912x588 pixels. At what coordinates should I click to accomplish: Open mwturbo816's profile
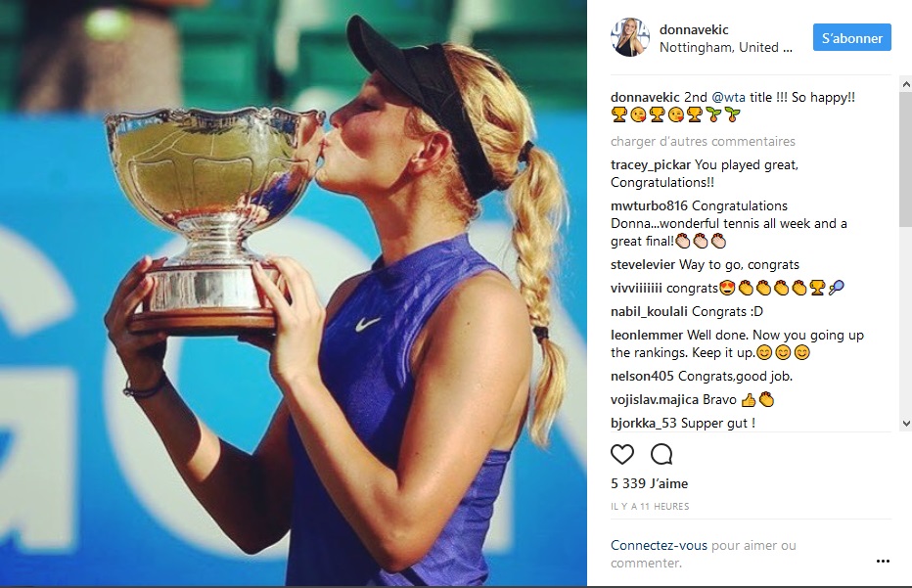(649, 205)
